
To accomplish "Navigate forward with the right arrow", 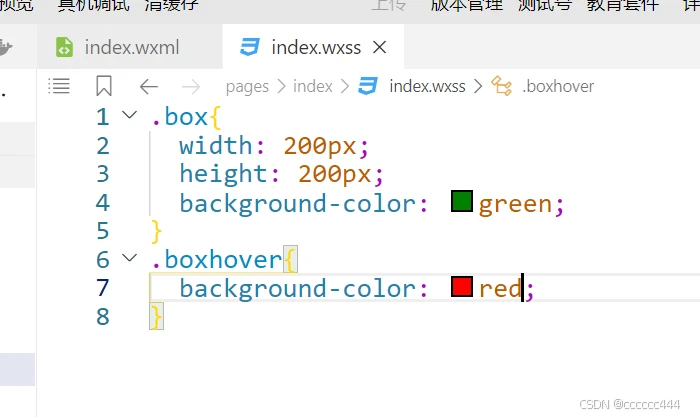I will pos(191,86).
